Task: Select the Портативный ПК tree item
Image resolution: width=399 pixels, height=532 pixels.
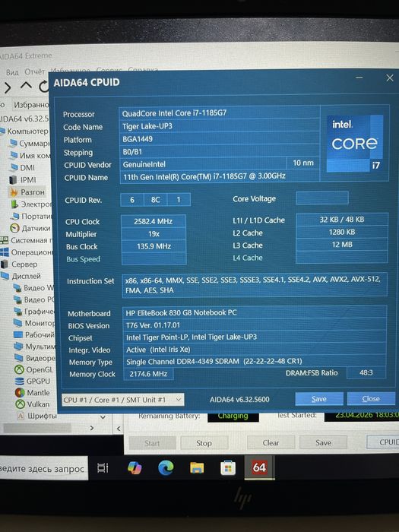Action: coord(36,217)
